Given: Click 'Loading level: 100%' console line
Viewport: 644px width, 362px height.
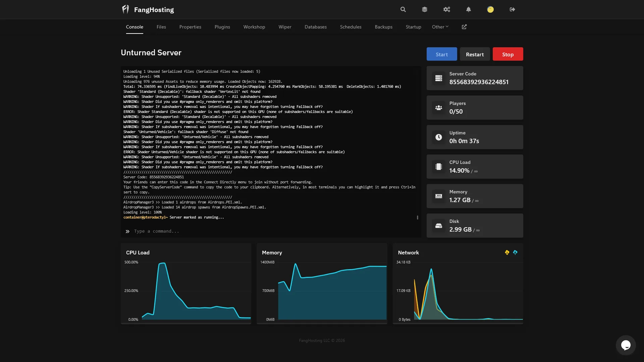Looking at the screenshot, I should pos(143,213).
